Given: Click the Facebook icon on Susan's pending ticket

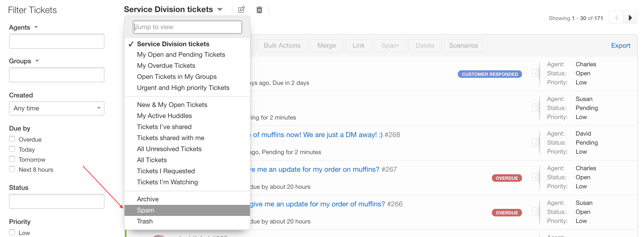Looking at the screenshot, I should (536, 108).
